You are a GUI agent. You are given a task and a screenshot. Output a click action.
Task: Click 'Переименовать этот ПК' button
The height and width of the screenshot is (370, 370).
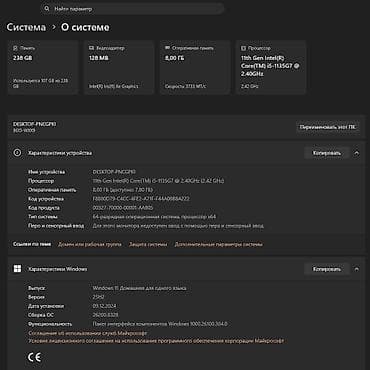[x=328, y=127]
